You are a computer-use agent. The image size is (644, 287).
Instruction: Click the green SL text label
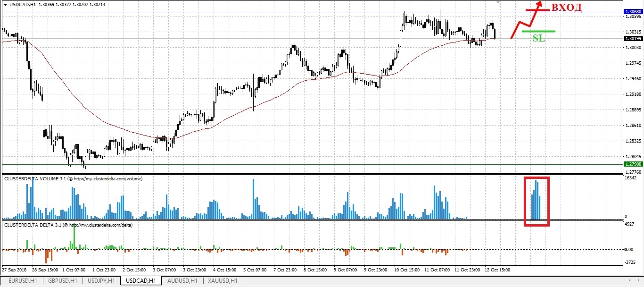coord(538,39)
